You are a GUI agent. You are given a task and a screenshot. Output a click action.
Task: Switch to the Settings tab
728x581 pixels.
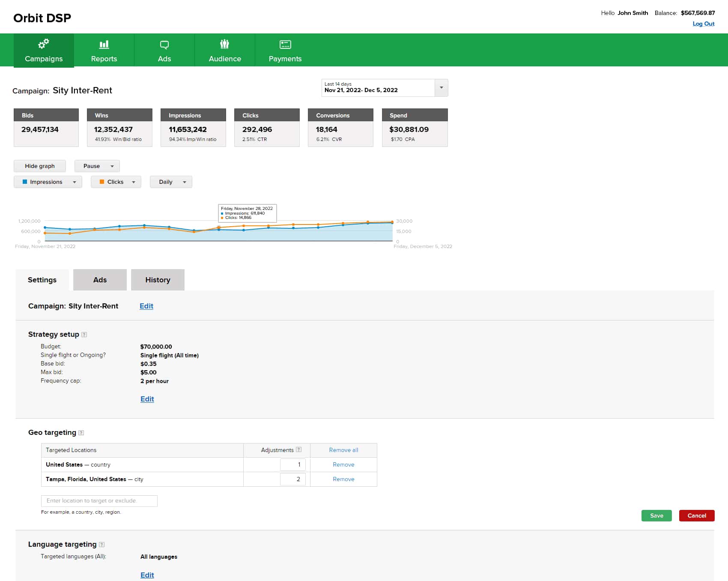tap(42, 280)
